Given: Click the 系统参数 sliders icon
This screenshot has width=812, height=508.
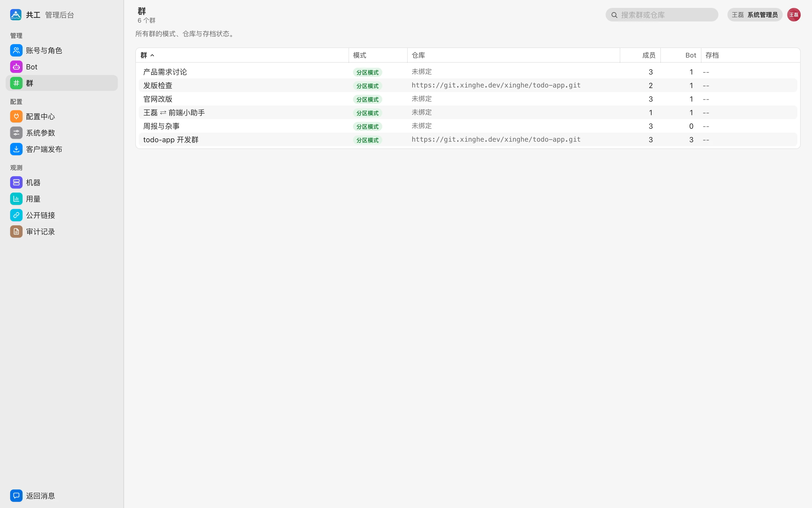Looking at the screenshot, I should 16,133.
